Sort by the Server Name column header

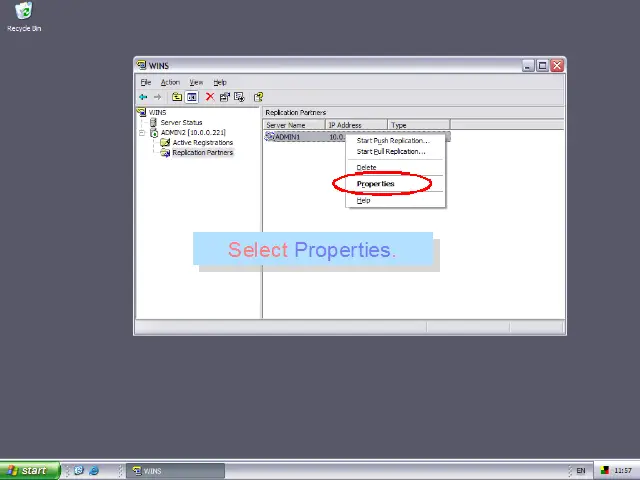[292, 125]
